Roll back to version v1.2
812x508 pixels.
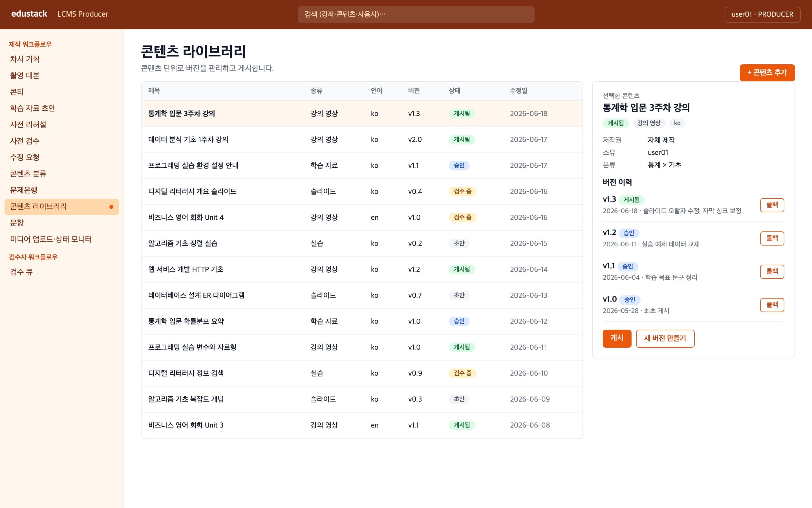coord(772,238)
